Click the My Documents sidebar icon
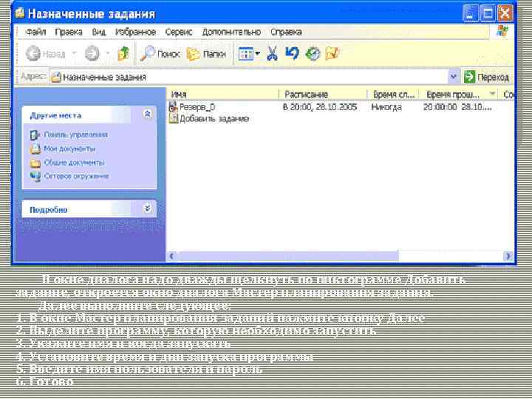The height and width of the screenshot is (399, 532). tap(35, 149)
